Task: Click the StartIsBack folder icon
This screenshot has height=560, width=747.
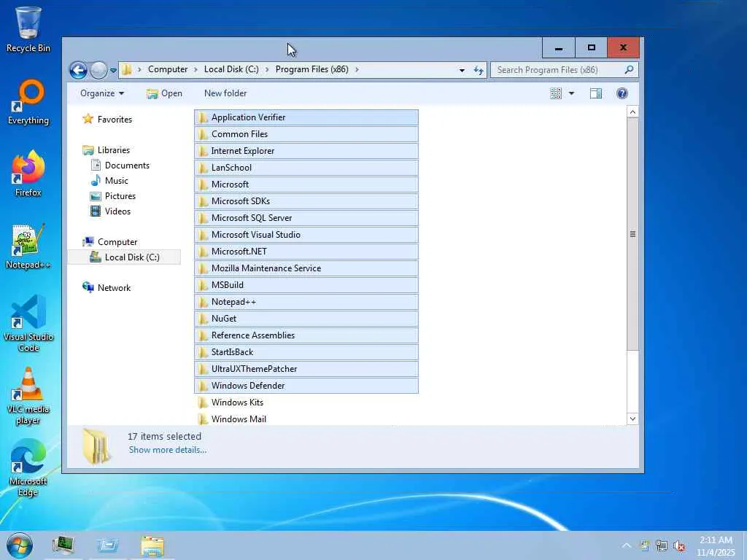Action: click(203, 352)
